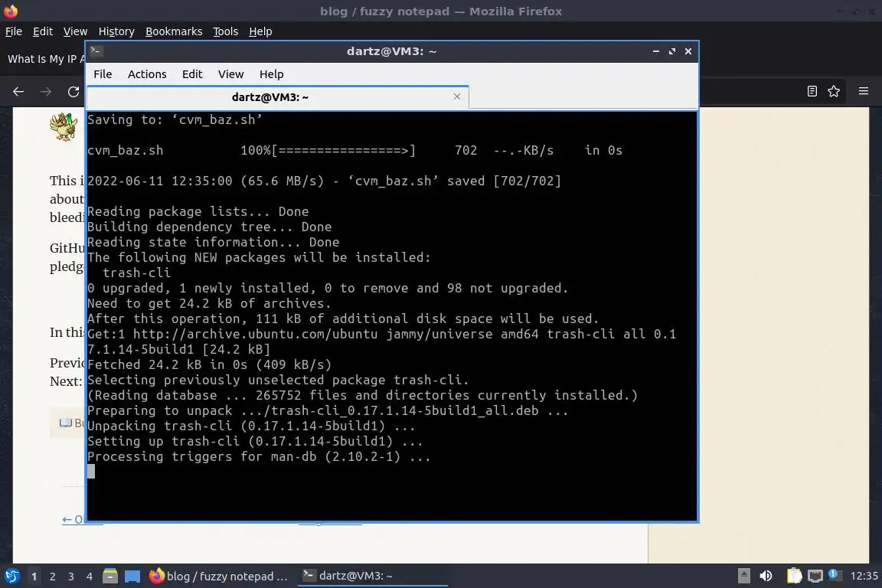Click 'Building dependency tree... Done' line
The width and height of the screenshot is (882, 588).
(209, 227)
